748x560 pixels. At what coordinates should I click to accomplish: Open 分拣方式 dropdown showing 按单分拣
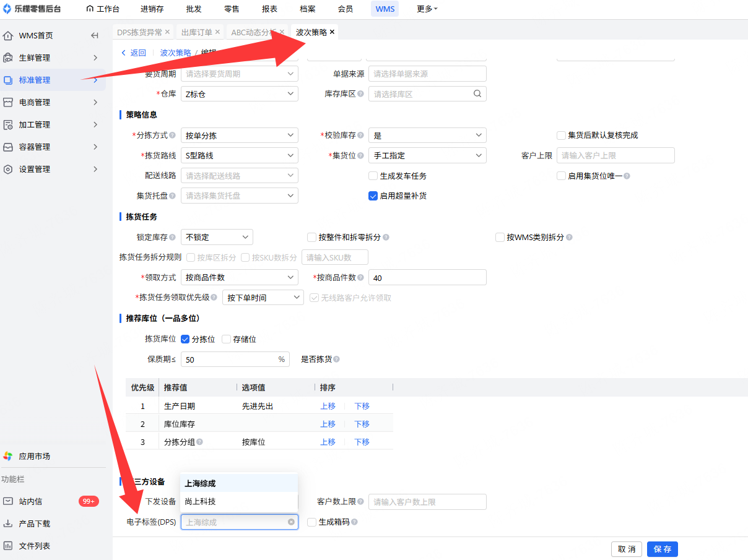[240, 135]
